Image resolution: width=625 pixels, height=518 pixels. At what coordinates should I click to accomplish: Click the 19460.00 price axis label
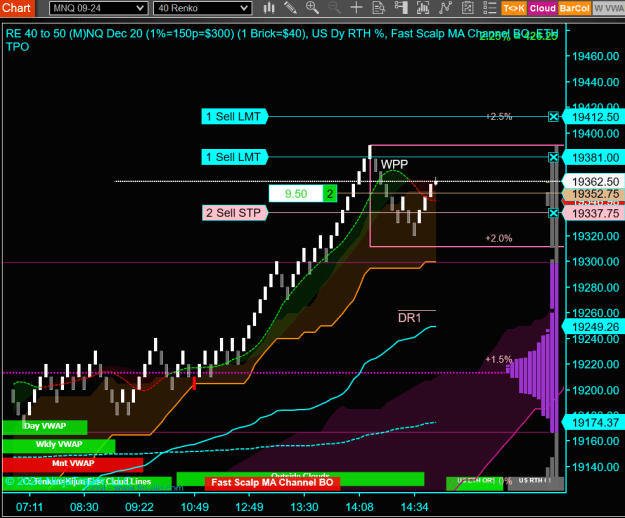click(x=596, y=56)
